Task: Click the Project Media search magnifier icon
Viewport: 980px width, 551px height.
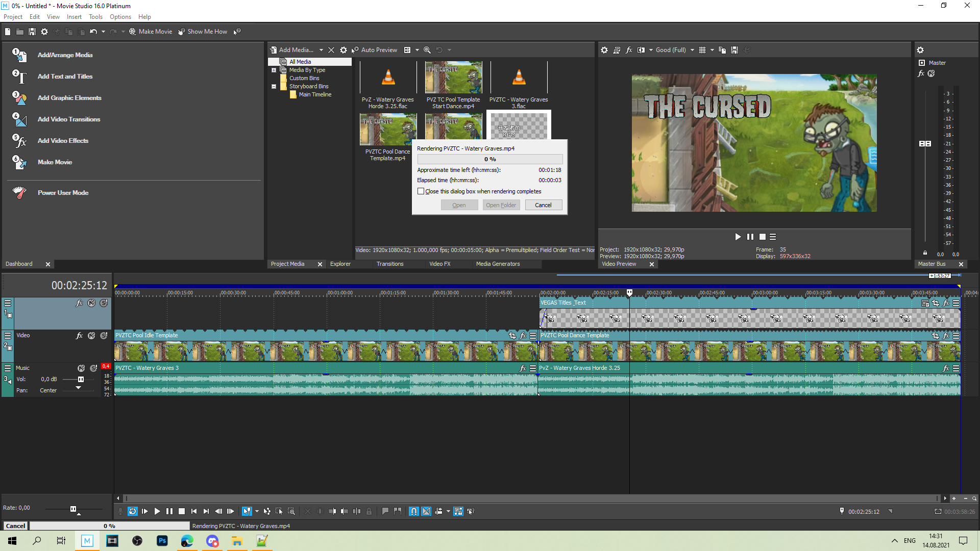Action: (427, 50)
